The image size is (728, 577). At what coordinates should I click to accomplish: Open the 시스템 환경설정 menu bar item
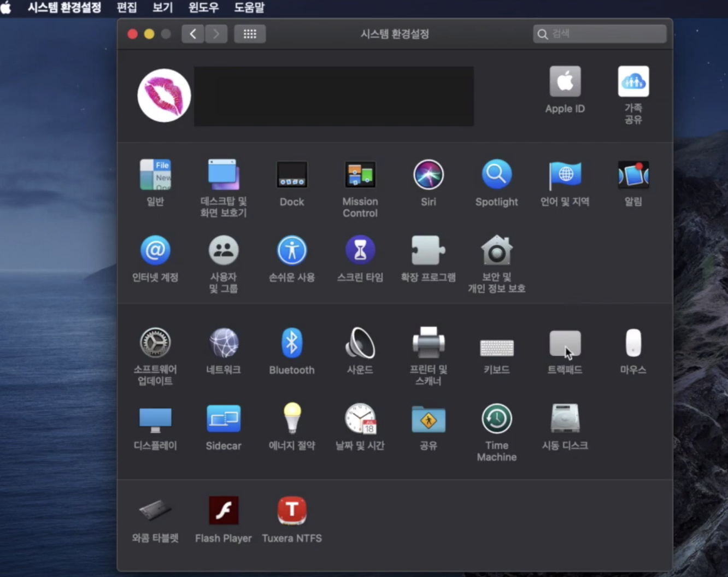64,8
